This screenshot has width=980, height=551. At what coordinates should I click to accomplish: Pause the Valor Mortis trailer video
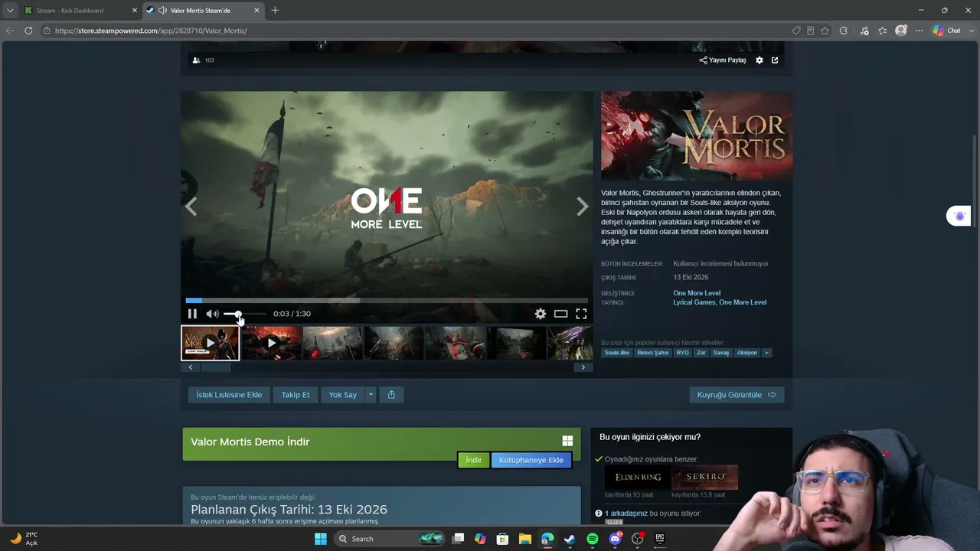(192, 314)
